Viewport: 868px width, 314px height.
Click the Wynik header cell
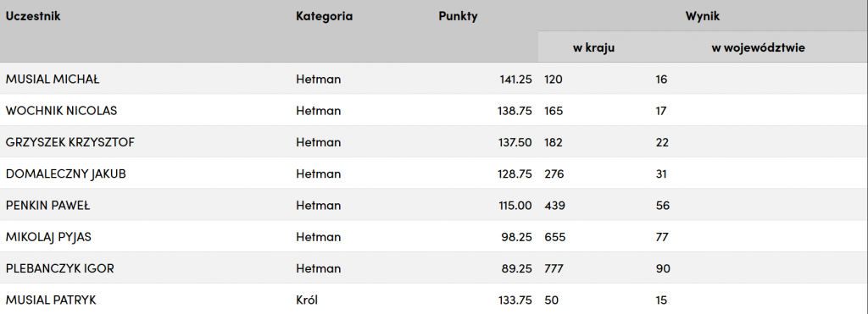(703, 17)
